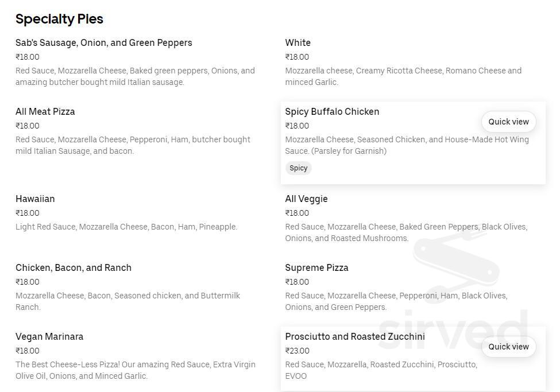Select the Spicy Buffalo Chicken item

pyautogui.click(x=332, y=111)
